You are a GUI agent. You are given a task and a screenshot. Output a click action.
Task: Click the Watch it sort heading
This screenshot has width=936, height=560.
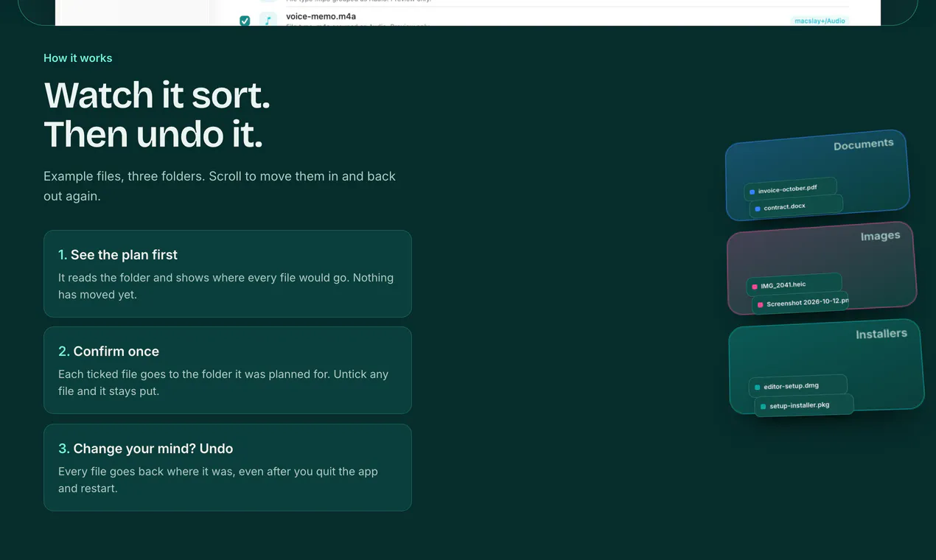coord(157,95)
